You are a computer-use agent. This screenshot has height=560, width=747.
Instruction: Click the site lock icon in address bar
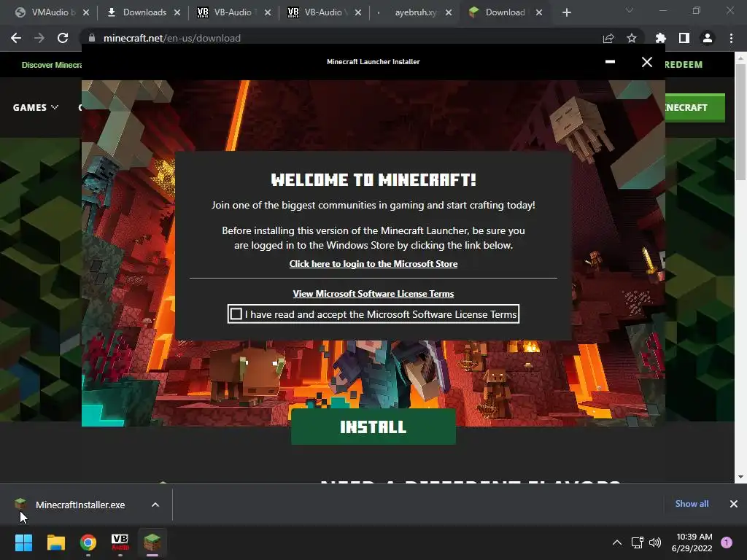pos(92,38)
